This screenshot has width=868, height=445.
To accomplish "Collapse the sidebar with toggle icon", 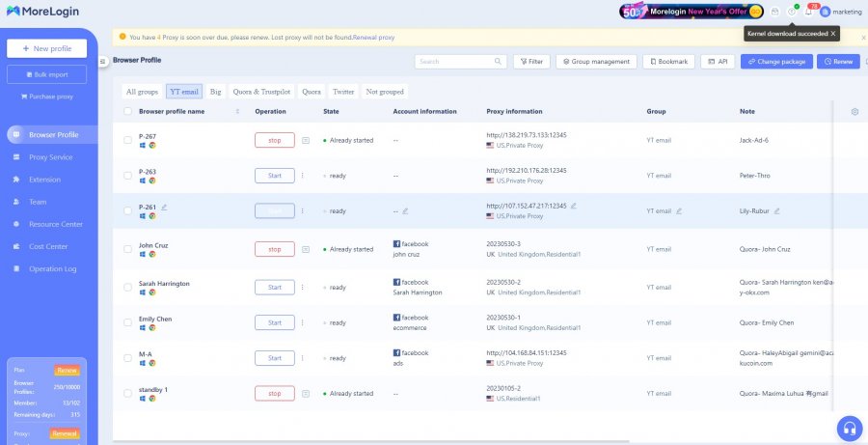I will click(x=102, y=61).
